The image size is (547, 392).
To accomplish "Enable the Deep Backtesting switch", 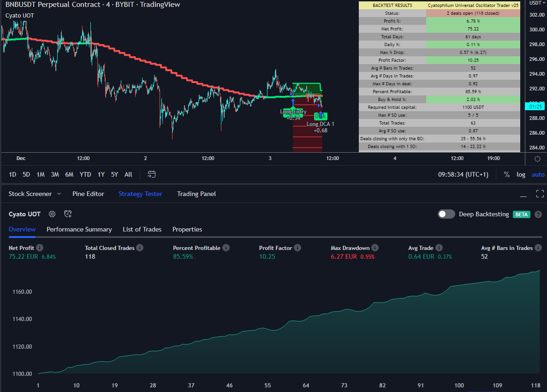I will point(446,214).
